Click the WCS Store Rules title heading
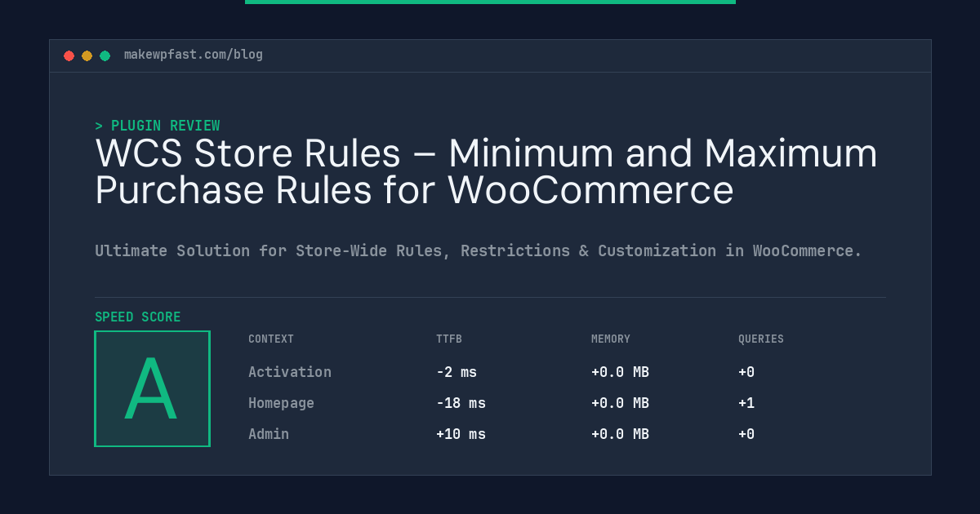Image resolution: width=980 pixels, height=514 pixels. point(487,171)
